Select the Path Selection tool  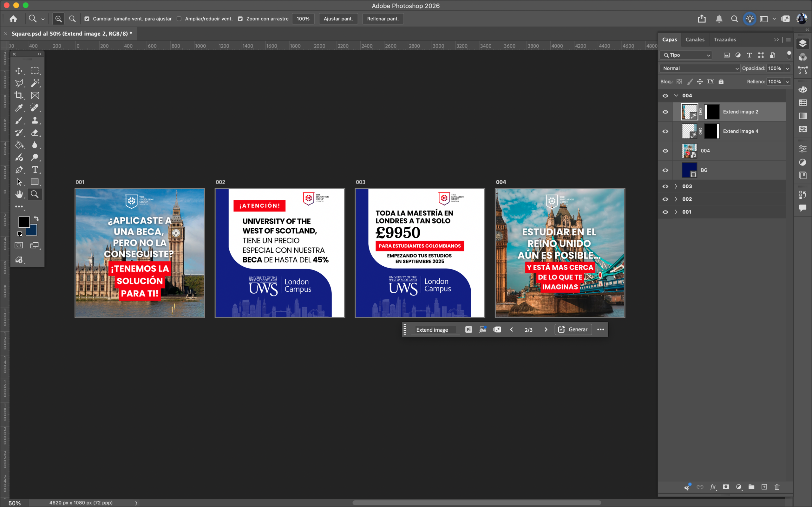(x=19, y=182)
